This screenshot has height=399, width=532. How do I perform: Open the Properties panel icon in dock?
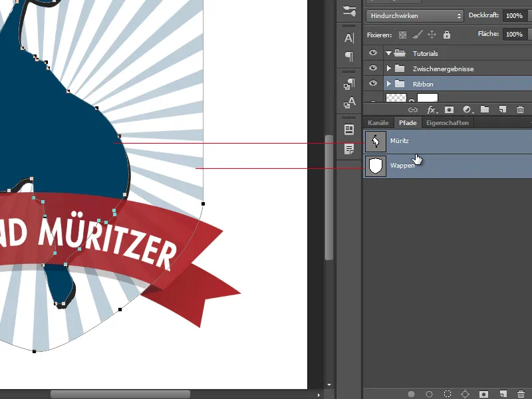[x=349, y=130]
